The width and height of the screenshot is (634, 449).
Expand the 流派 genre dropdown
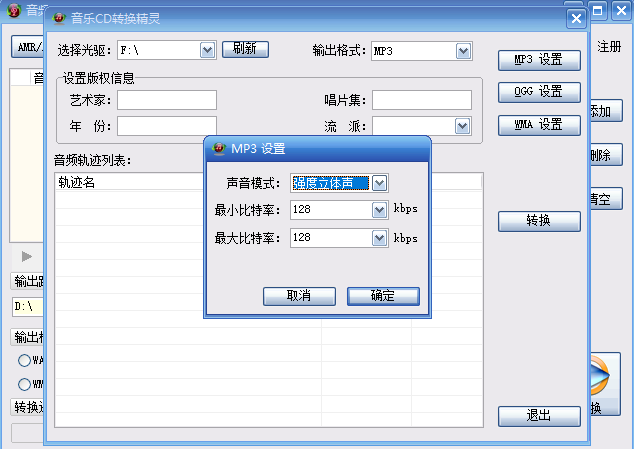click(x=462, y=126)
